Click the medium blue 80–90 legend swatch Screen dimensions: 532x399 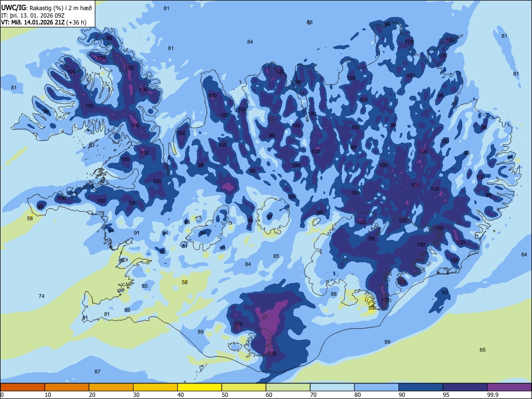[377, 387]
